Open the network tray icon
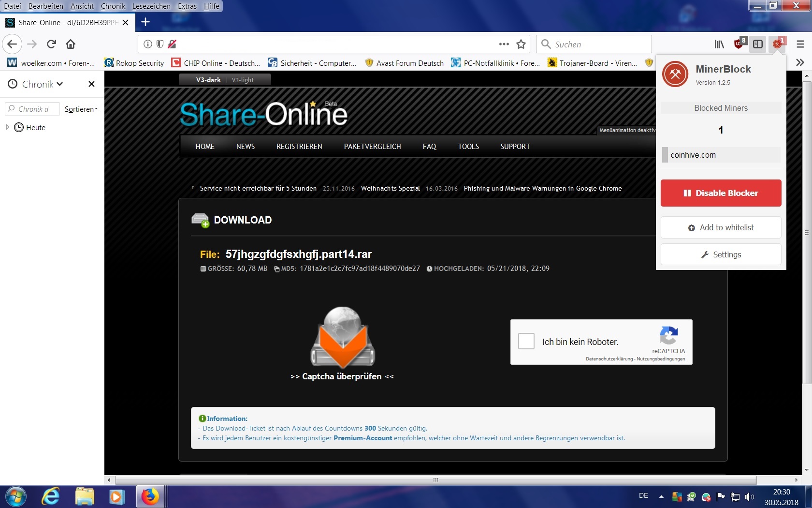The width and height of the screenshot is (812, 508). click(x=735, y=497)
